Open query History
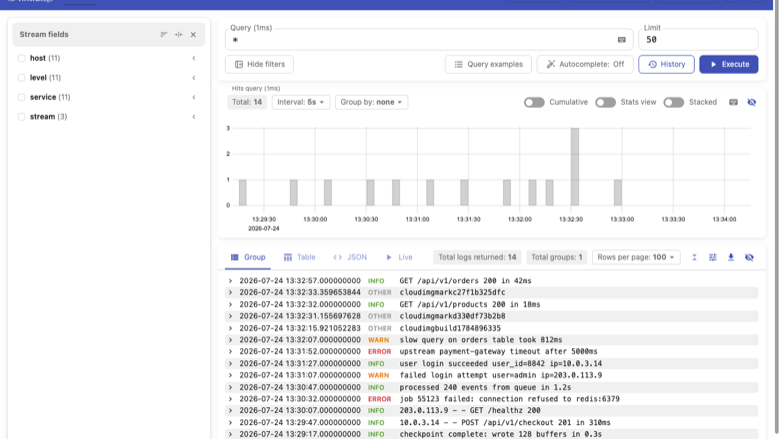The width and height of the screenshot is (780, 439). coord(666,64)
